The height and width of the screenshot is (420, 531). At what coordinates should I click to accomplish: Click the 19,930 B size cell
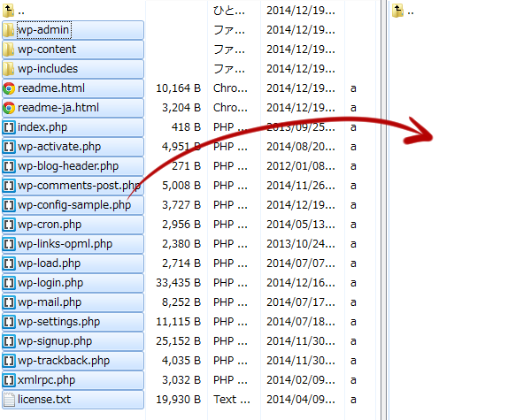179,400
